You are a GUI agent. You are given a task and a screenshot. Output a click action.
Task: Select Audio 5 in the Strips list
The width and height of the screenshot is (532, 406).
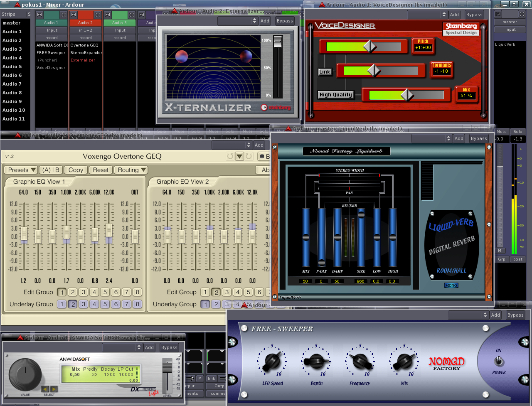[x=12, y=66]
